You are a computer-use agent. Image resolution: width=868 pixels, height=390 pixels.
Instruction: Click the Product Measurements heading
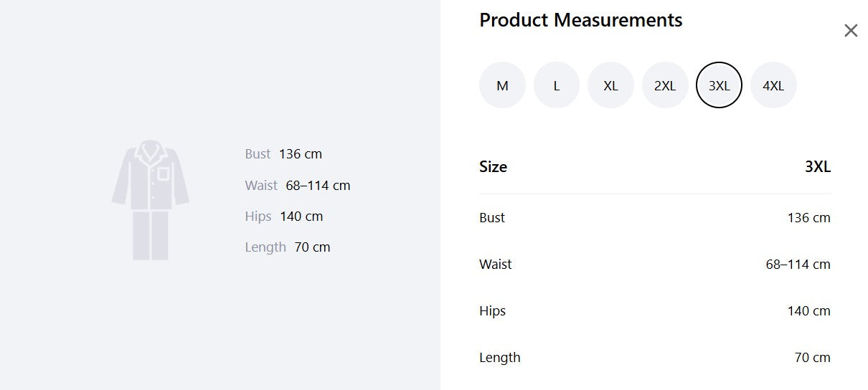[x=581, y=20]
